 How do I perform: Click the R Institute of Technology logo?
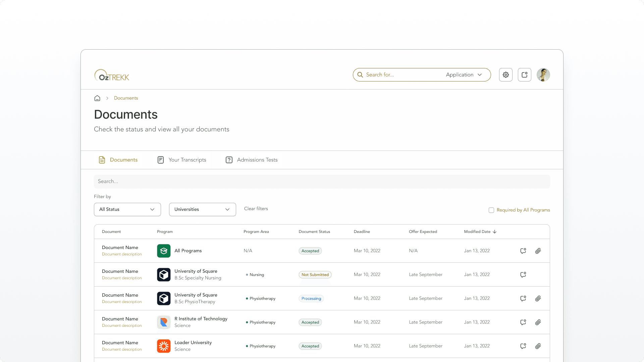coord(164,322)
